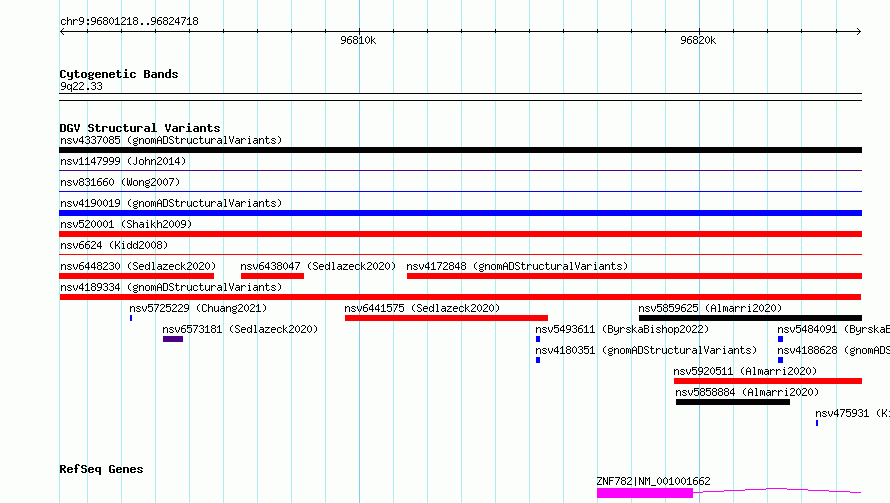Open variant nsv5725229 (Chuang2021) label
This screenshot has width=890, height=503.
coord(198,308)
